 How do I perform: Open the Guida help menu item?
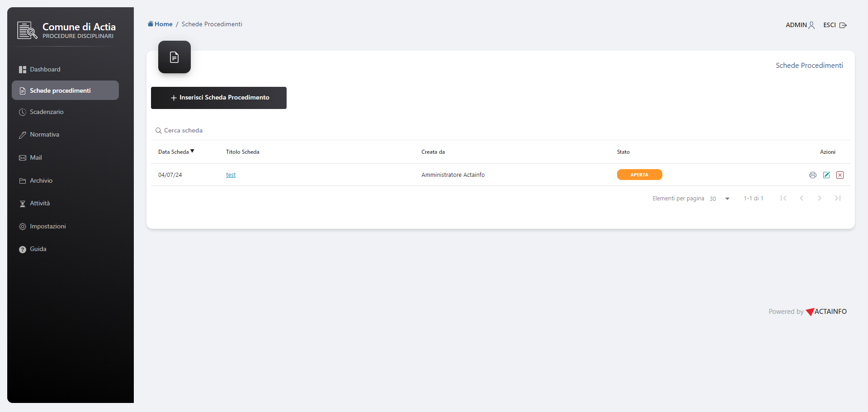38,249
